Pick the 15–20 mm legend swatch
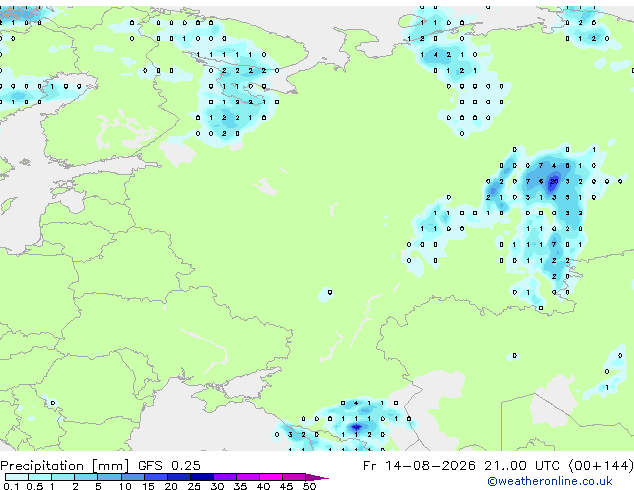Screen dimensions: 634x490 tap(156, 477)
